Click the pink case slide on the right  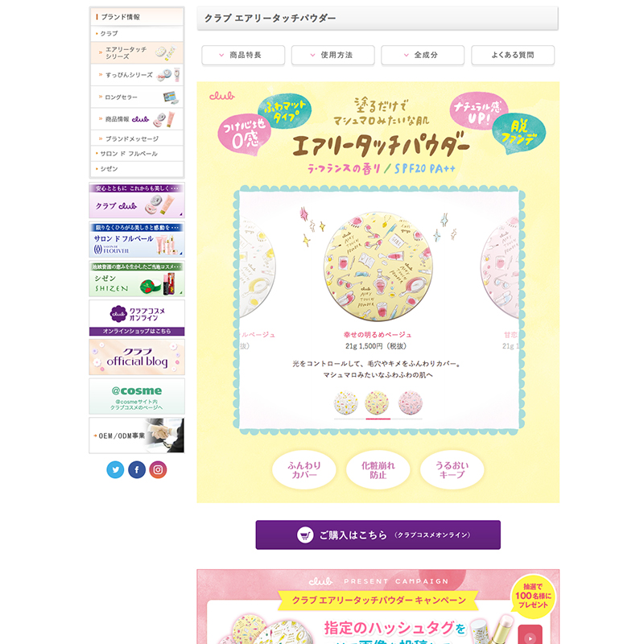click(500, 267)
